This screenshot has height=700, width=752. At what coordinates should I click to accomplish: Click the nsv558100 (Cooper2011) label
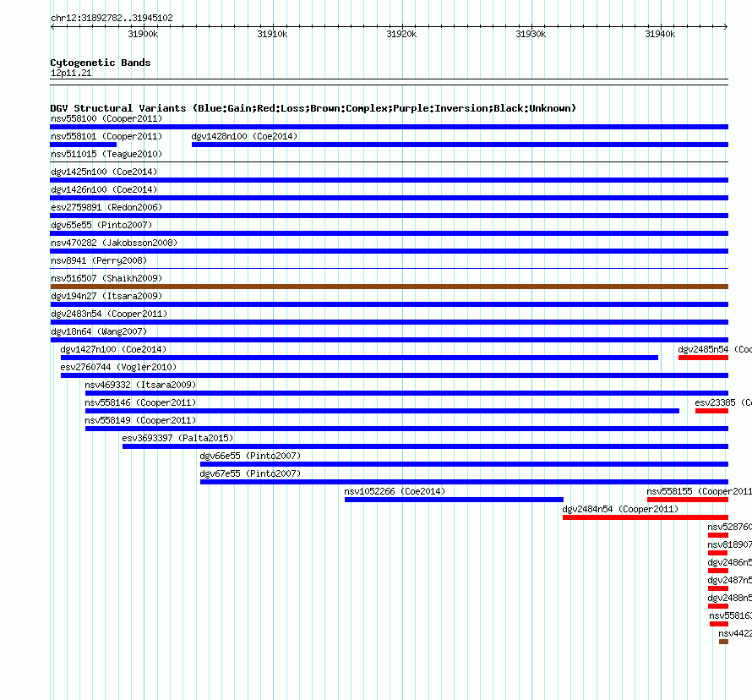pyautogui.click(x=106, y=118)
